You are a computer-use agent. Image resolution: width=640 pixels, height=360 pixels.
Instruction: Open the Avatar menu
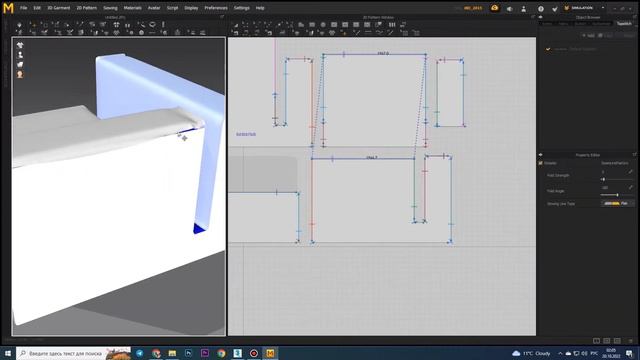154,8
